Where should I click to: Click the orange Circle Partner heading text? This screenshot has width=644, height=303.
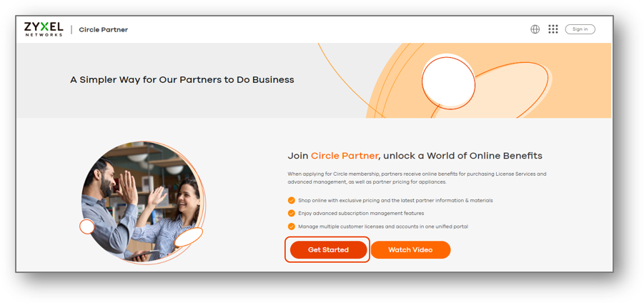click(345, 156)
